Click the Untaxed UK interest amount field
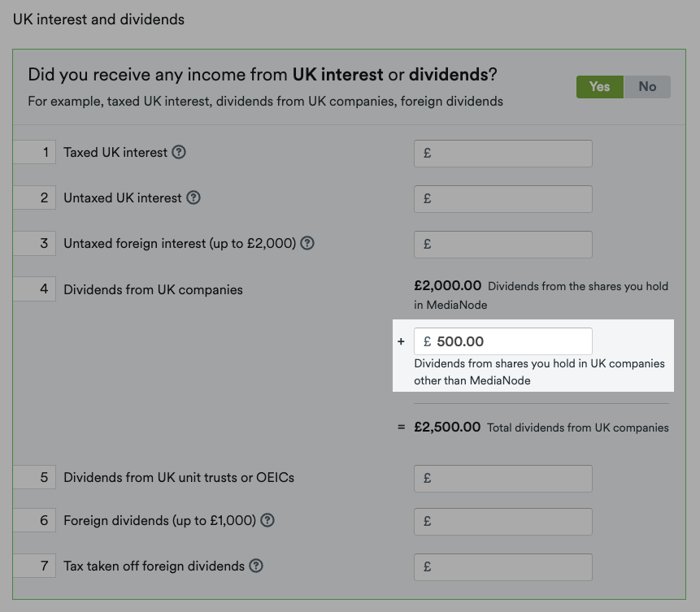This screenshot has width=700, height=612. click(502, 199)
